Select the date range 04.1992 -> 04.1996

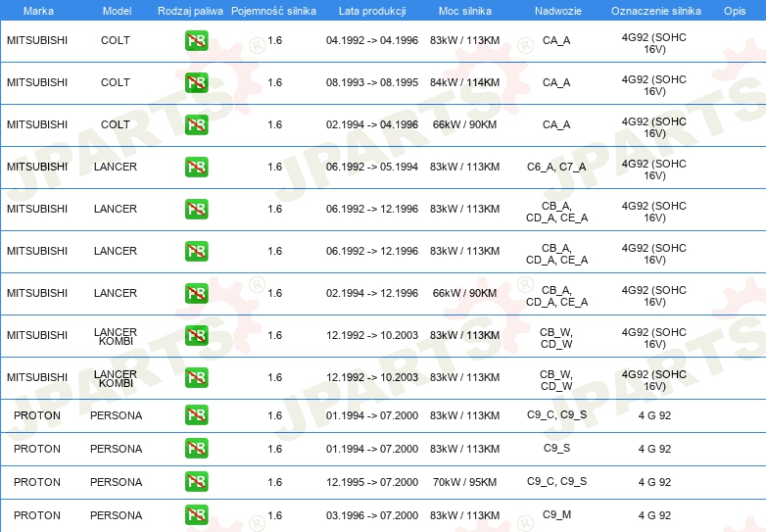click(x=372, y=40)
